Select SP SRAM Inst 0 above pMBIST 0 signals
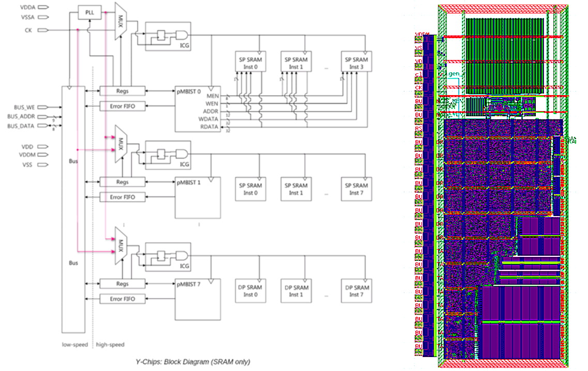 click(250, 61)
